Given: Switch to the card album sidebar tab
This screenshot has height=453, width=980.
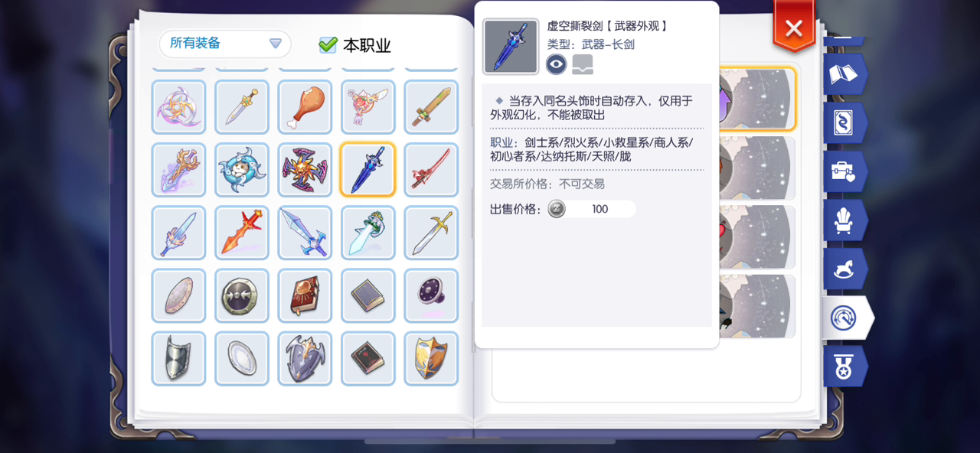Looking at the screenshot, I should (x=844, y=122).
